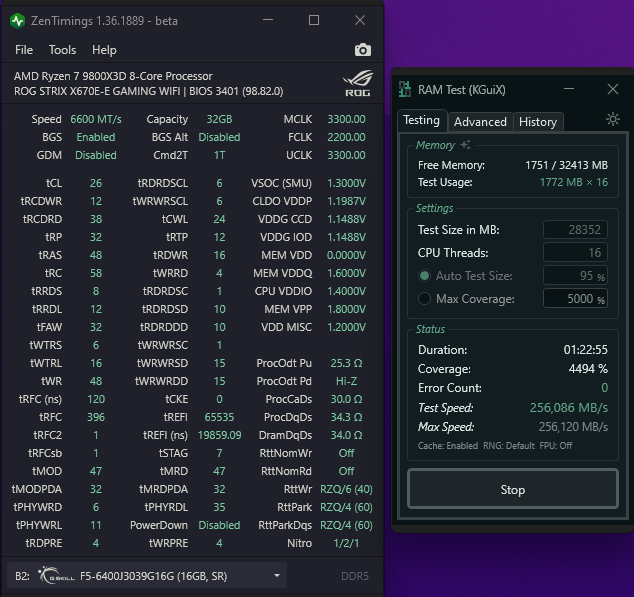Click the Auto Test Size percent field
The width and height of the screenshot is (634, 597).
coord(575,276)
